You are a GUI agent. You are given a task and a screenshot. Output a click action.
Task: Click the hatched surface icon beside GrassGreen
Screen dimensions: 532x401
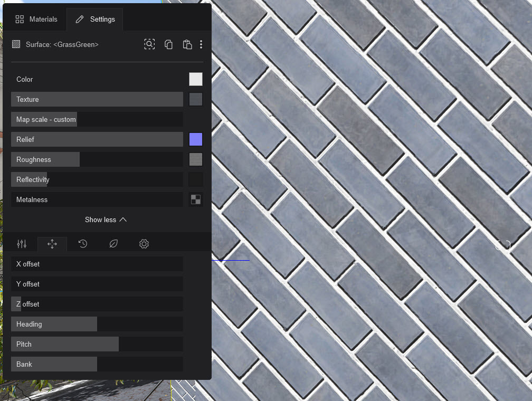pyautogui.click(x=16, y=44)
